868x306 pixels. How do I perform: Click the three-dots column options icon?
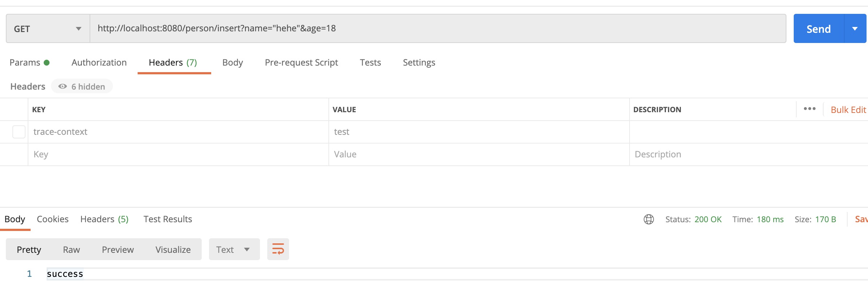click(809, 109)
